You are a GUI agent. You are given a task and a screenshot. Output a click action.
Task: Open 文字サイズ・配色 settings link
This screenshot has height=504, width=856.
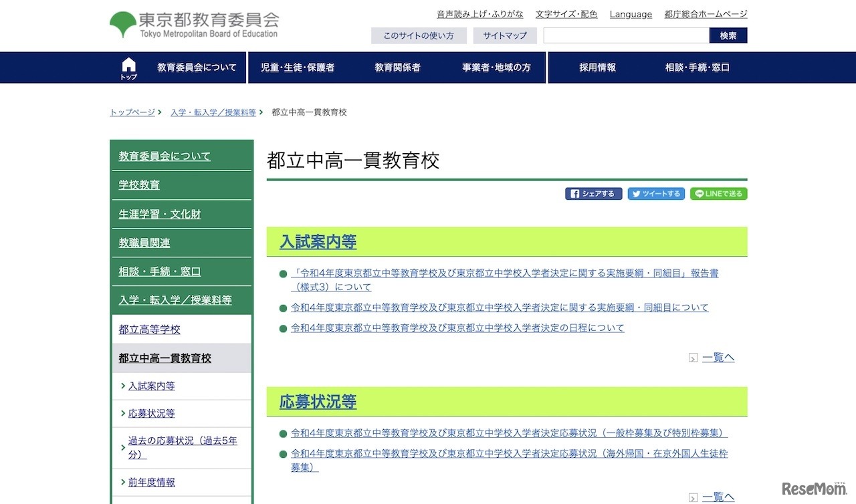(x=566, y=14)
